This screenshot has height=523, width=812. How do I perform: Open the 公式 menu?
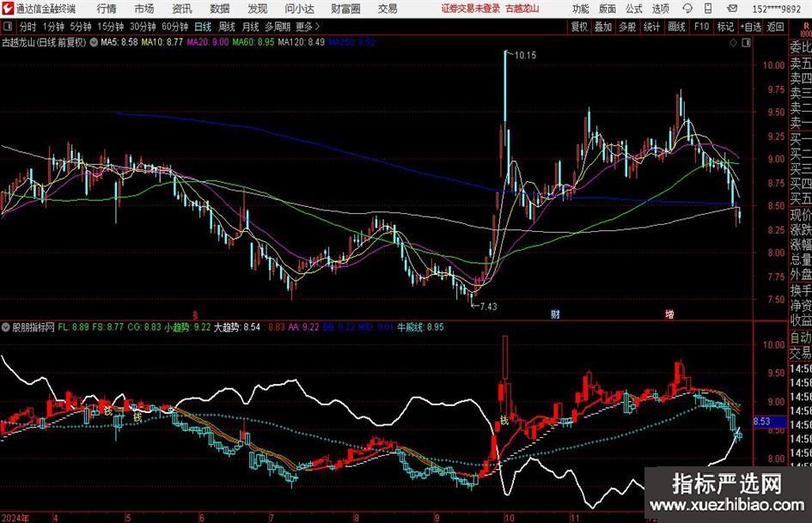(x=633, y=9)
